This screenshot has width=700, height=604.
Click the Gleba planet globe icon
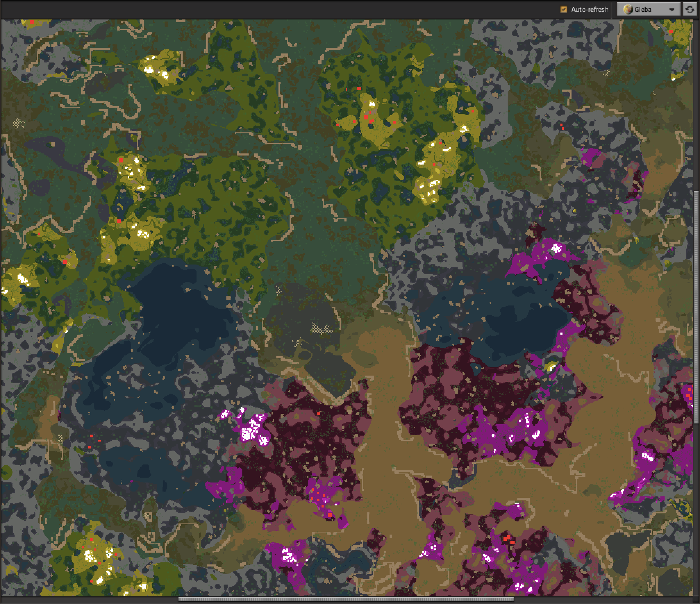click(627, 9)
